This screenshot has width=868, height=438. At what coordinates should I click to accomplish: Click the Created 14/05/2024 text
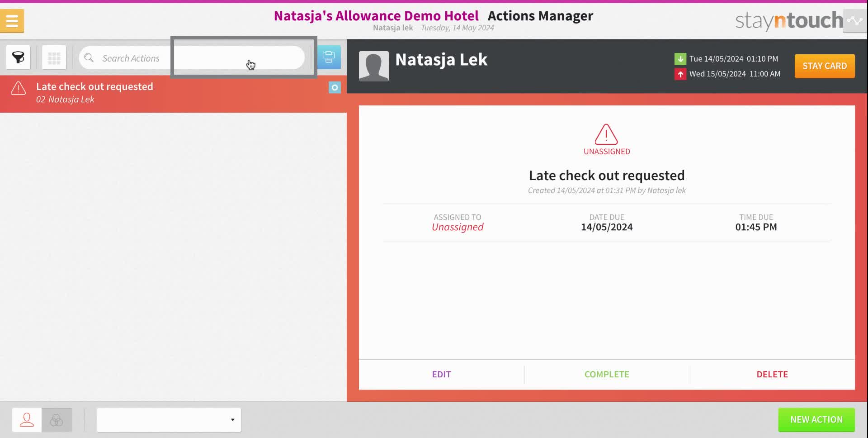(607, 190)
